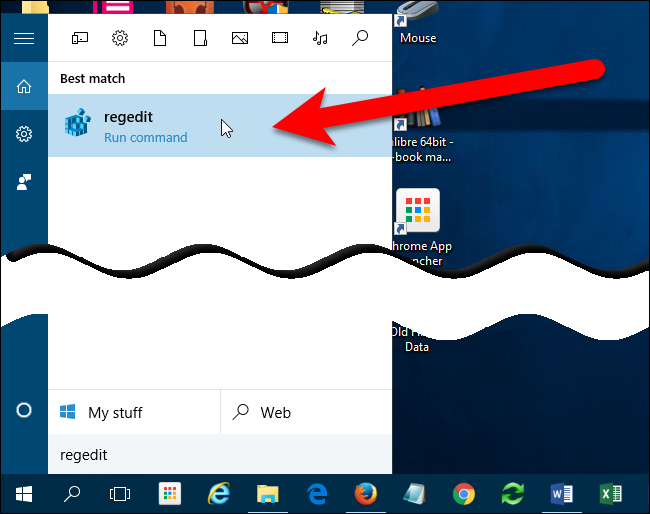Click the regedit registry cube icon
650x514 pixels.
click(x=78, y=122)
